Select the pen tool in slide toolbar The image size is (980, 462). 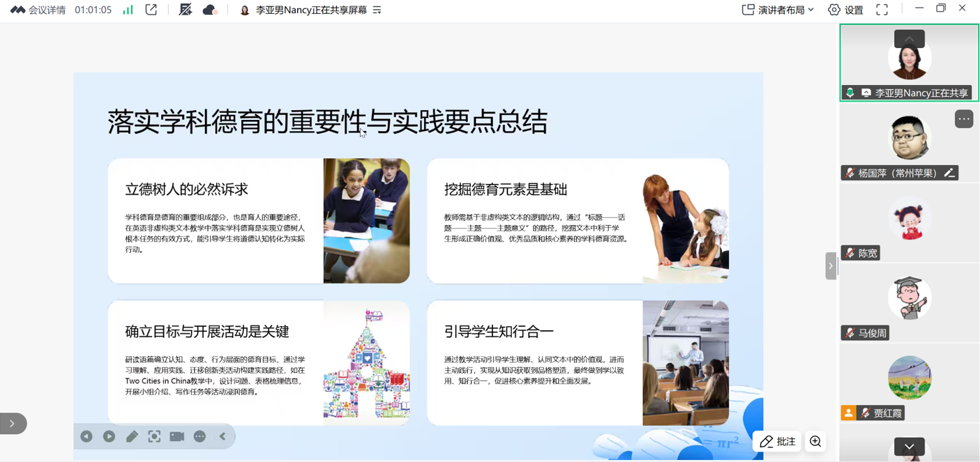point(132,436)
